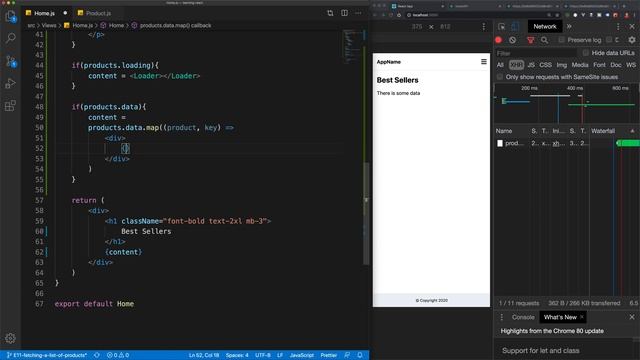Switch to the Home.js editor tab
The height and width of the screenshot is (360, 640).
pyautogui.click(x=44, y=13)
